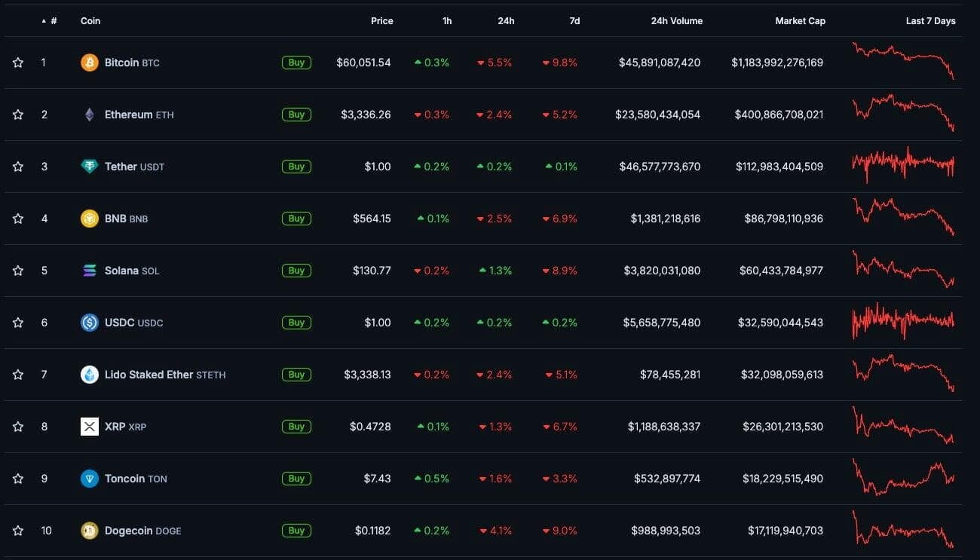
Task: Open Solana 7-day sparkline chart
Action: click(903, 269)
